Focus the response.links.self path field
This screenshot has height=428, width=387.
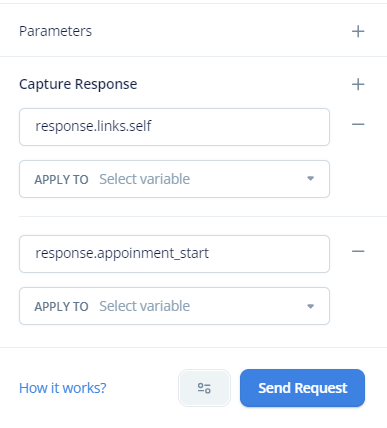(174, 127)
